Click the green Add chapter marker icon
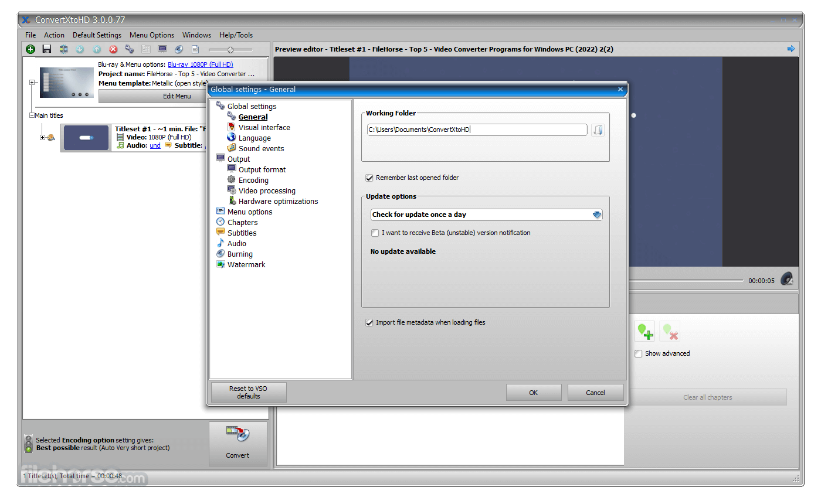 click(645, 332)
